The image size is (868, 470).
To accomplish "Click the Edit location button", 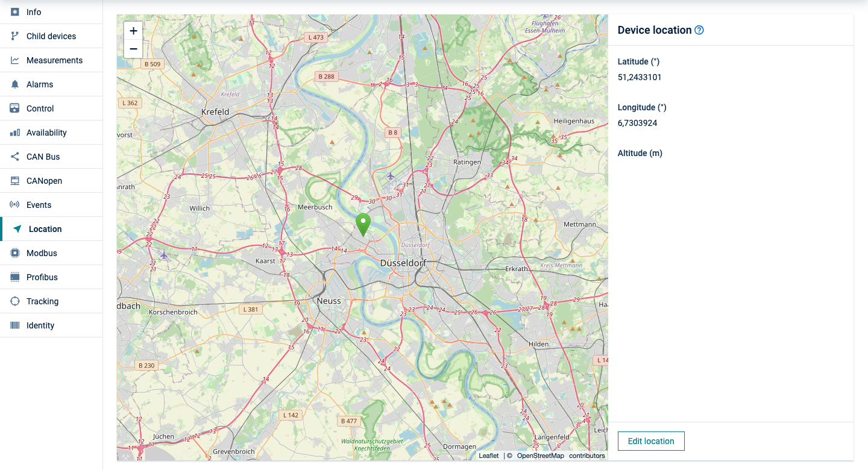I will pos(651,441).
